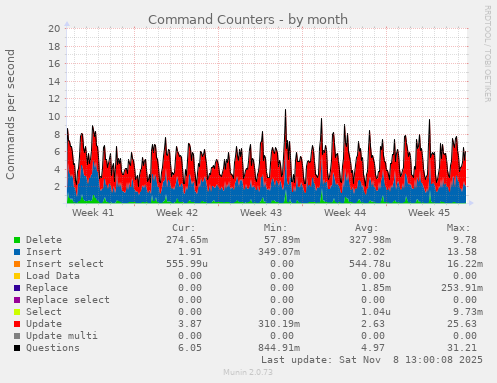Click the green Delete legend color swatch
Viewport: 497px width, 383px height.
coord(17,240)
